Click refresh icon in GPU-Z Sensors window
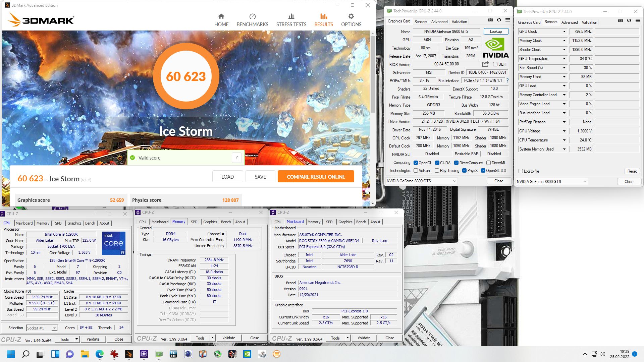Viewport: 644px width, 362px height. coord(629,21)
